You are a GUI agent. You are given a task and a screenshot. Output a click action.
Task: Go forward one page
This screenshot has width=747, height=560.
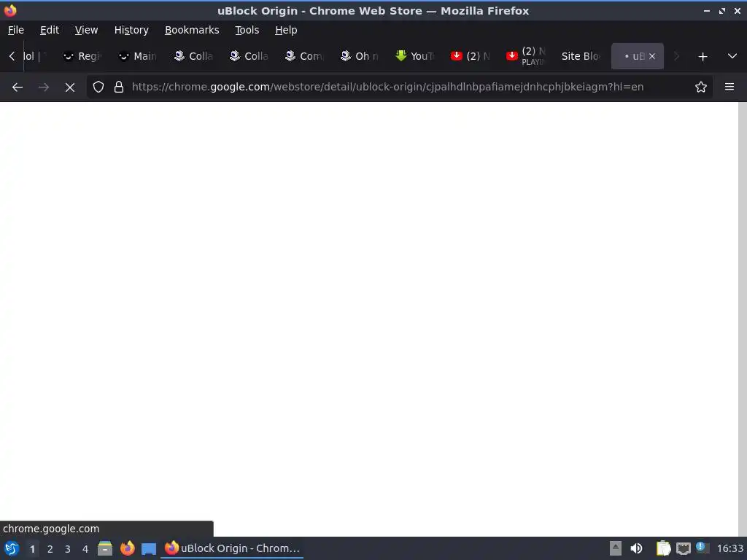tap(44, 87)
